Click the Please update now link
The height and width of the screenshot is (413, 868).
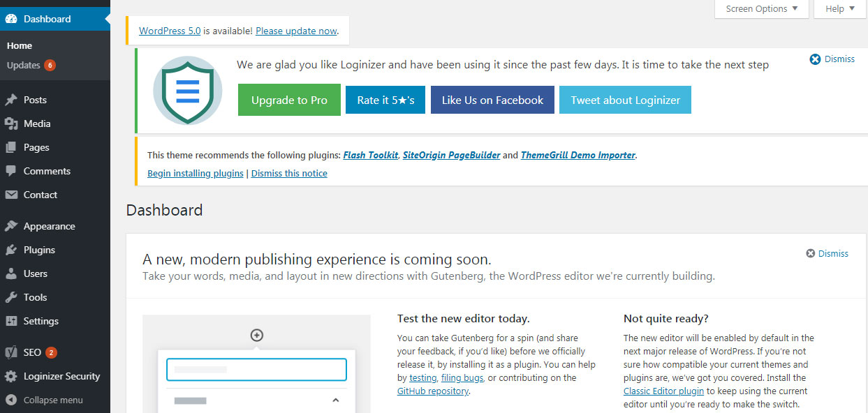[x=296, y=31]
